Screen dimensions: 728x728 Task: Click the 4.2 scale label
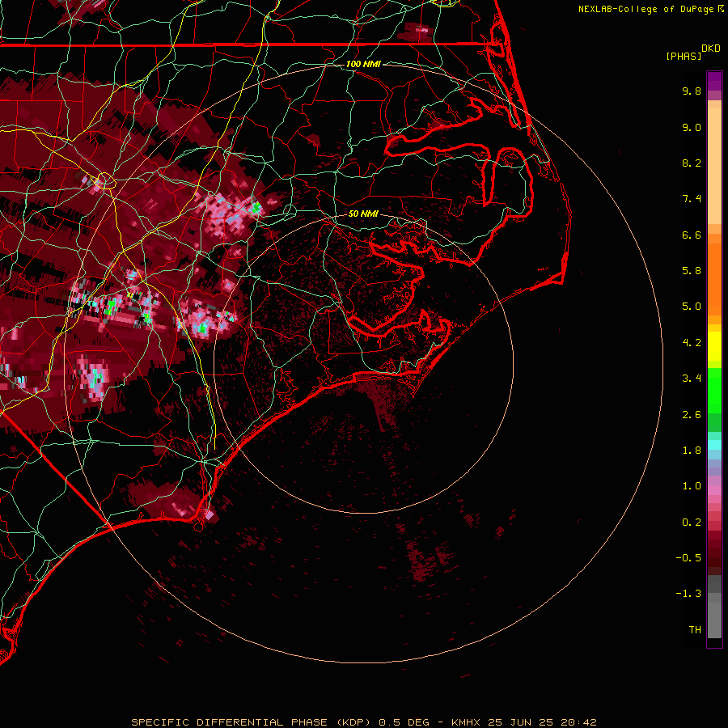tap(692, 343)
